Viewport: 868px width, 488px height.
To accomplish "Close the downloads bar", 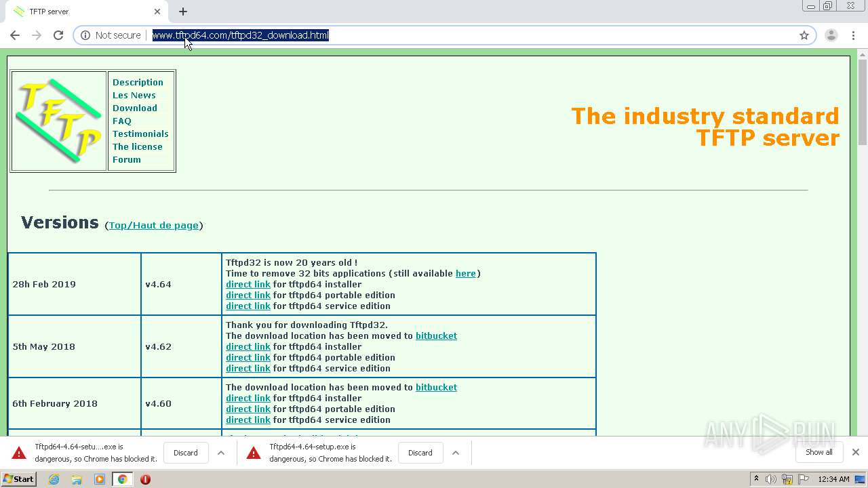I will (856, 452).
